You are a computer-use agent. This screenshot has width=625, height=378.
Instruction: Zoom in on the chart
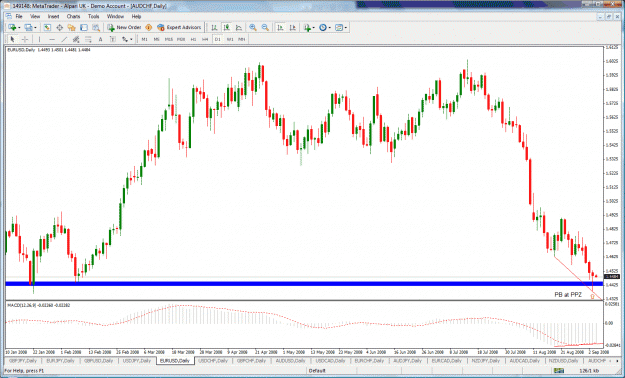pyautogui.click(x=253, y=28)
